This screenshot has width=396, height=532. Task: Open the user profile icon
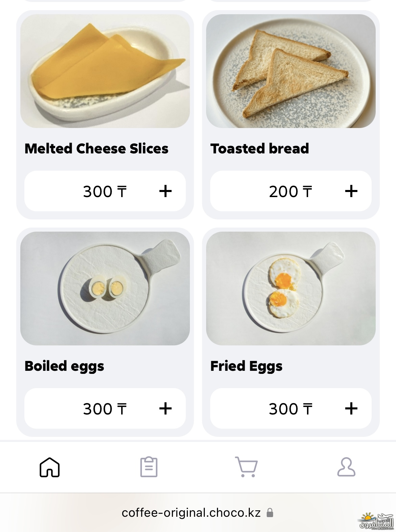(x=346, y=467)
